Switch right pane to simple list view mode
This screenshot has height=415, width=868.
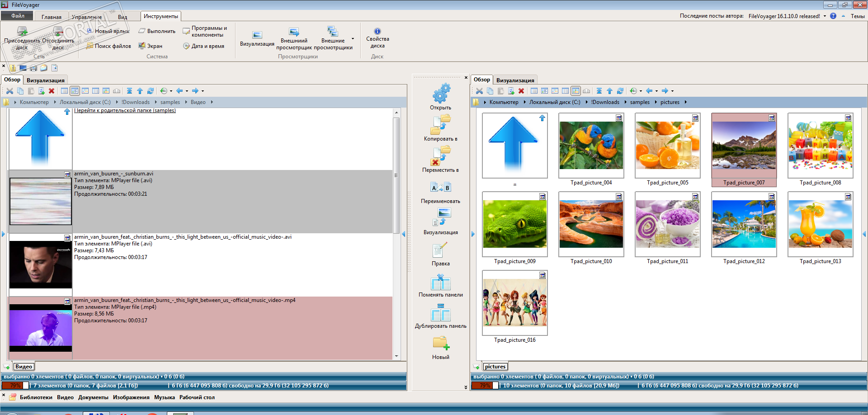point(534,91)
